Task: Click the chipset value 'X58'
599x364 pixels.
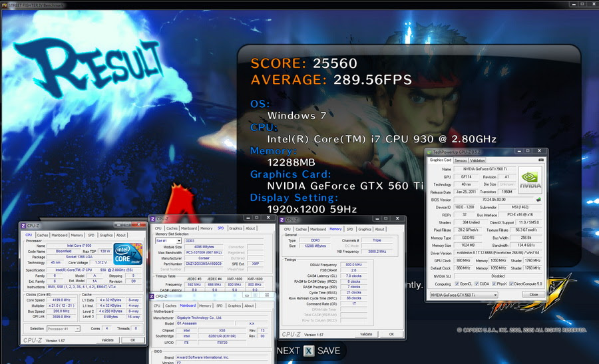Action: pyautogui.click(x=222, y=330)
